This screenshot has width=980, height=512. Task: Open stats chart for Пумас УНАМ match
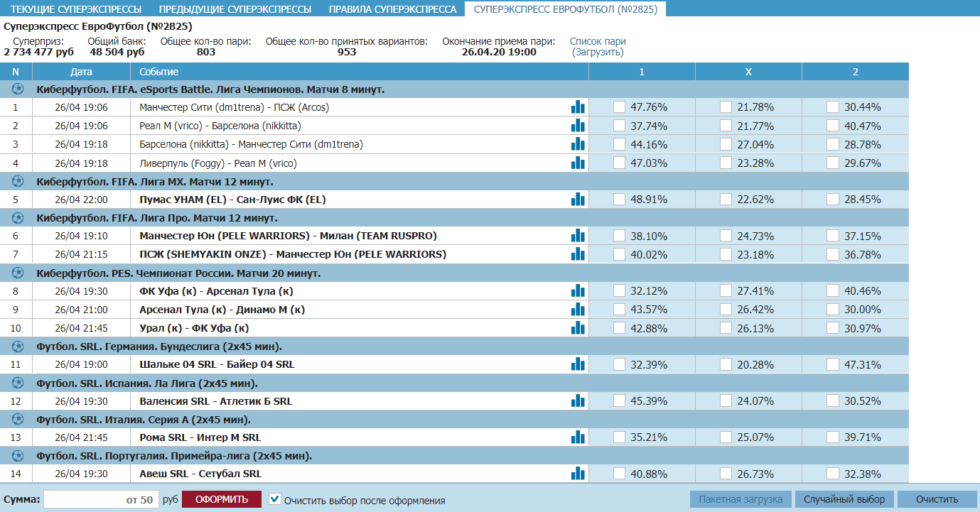coord(578,200)
